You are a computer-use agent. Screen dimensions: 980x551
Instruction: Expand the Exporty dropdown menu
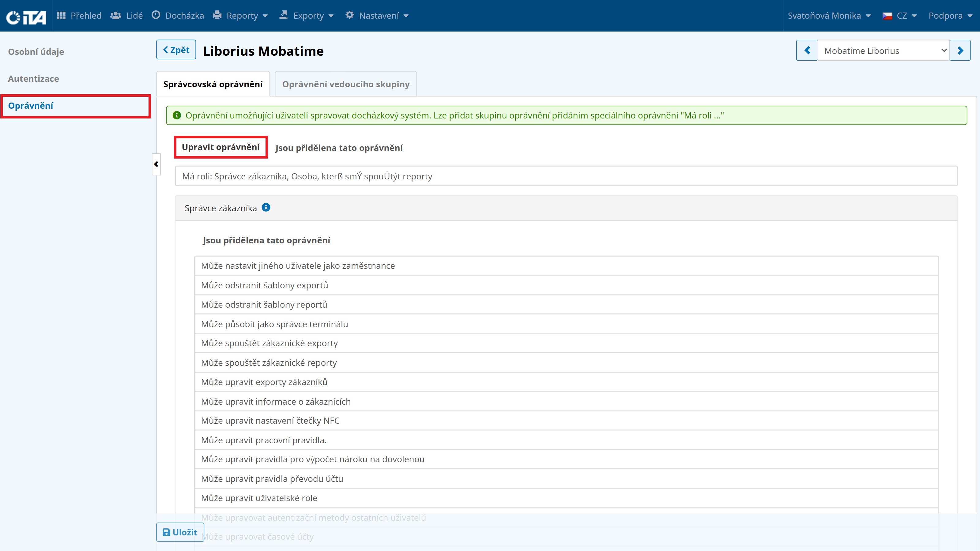(306, 16)
